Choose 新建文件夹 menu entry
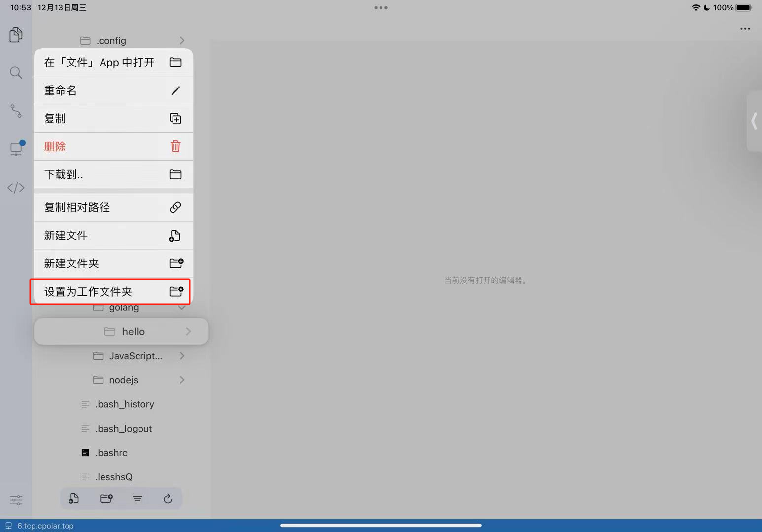762x532 pixels. click(x=113, y=264)
